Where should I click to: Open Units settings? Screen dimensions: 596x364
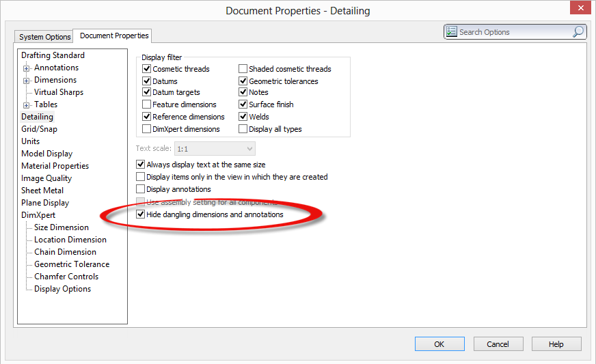pyautogui.click(x=30, y=141)
